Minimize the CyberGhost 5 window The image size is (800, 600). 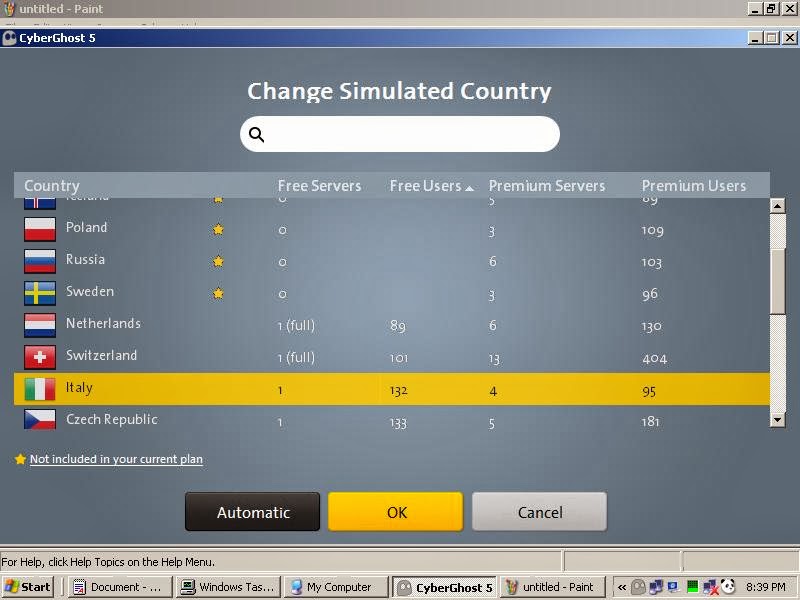755,38
